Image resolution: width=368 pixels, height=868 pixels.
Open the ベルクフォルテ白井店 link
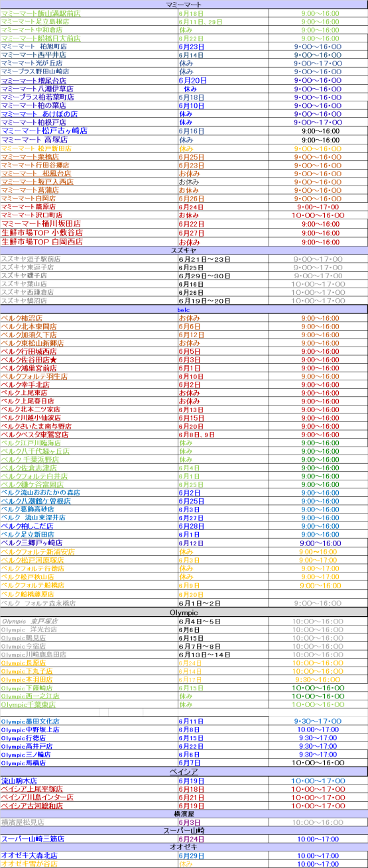34,476
